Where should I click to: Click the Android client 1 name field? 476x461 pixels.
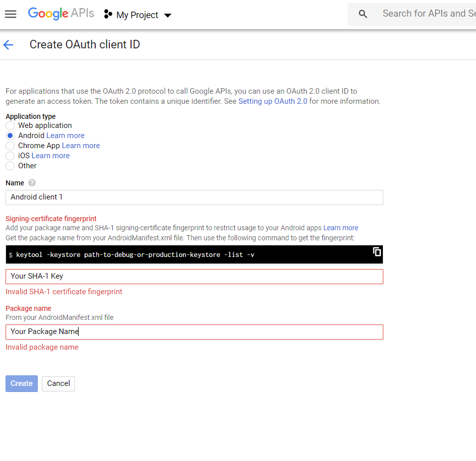(194, 197)
